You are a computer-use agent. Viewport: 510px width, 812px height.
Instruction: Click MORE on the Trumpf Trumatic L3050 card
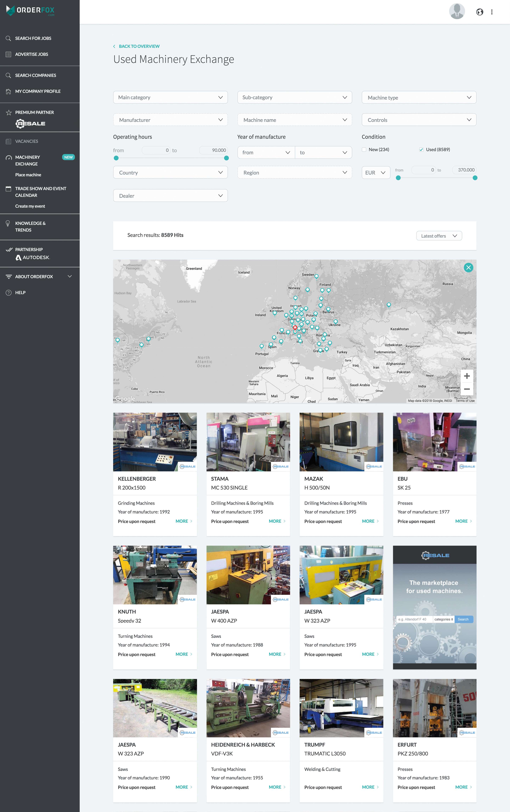370,787
